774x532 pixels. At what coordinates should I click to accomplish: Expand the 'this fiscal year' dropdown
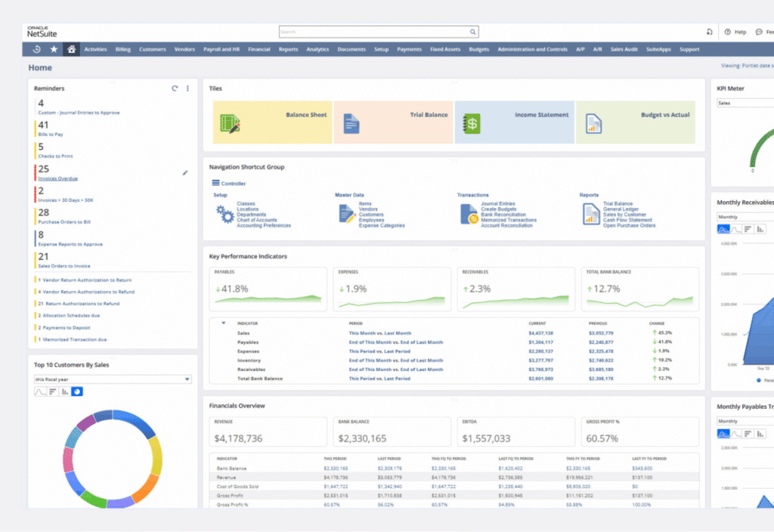point(113,379)
